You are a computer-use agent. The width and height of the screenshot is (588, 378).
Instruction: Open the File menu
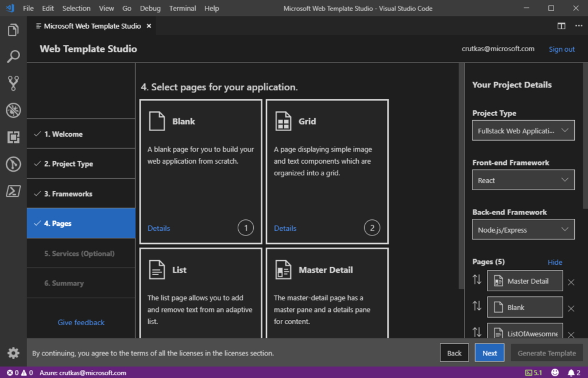(x=28, y=8)
